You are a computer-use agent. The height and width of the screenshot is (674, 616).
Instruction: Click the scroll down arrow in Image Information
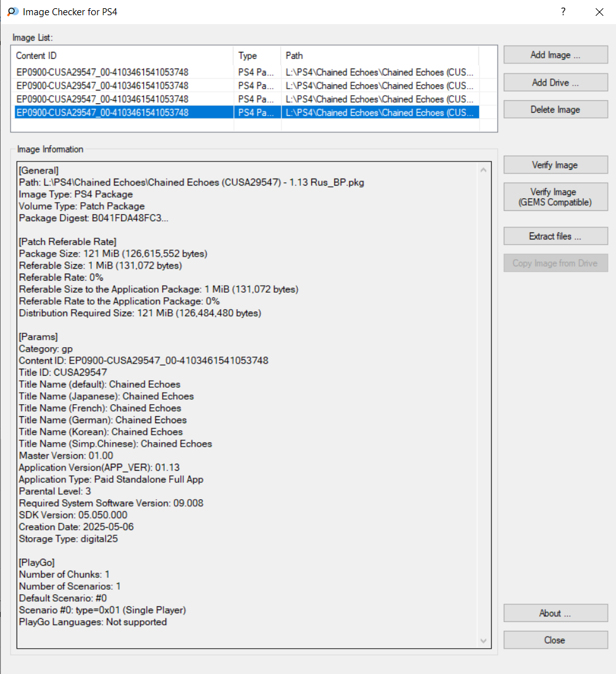[484, 641]
